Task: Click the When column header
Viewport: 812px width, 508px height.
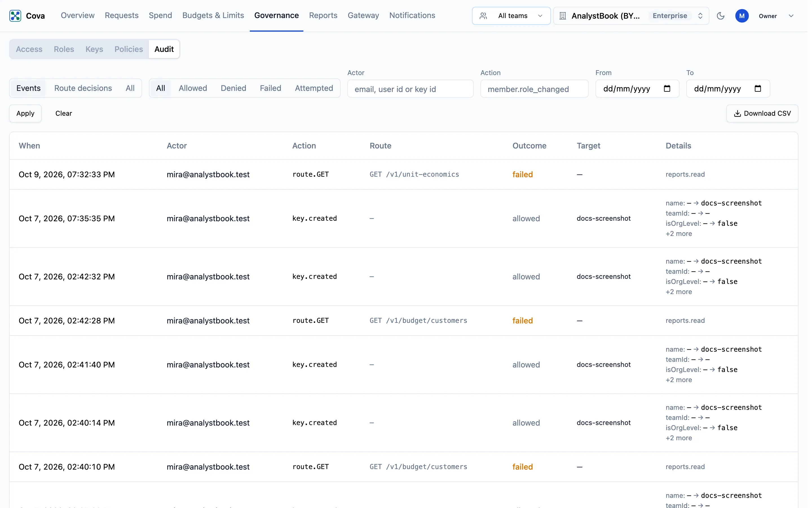Action: pos(30,145)
